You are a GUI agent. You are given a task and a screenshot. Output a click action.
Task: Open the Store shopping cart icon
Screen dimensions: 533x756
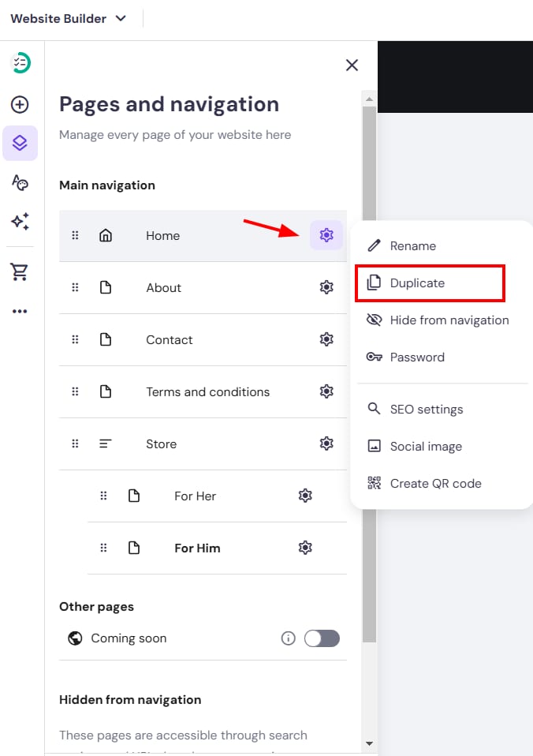point(20,272)
